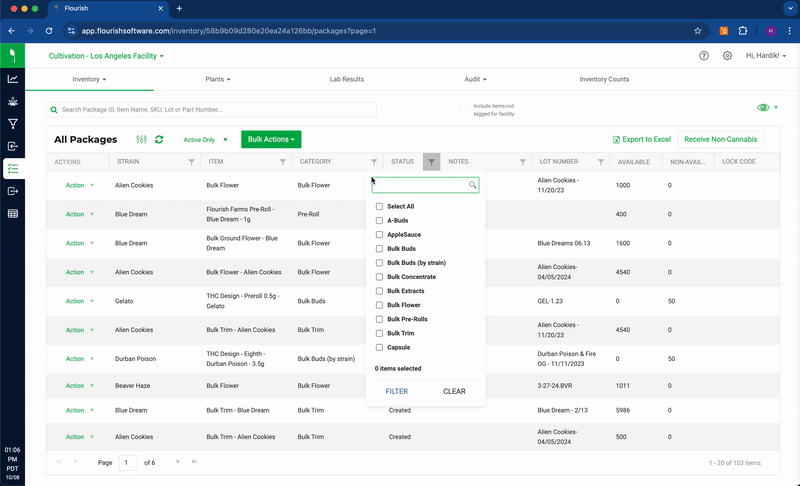Click CLEAR in the filter popup
The width and height of the screenshot is (800, 486).
(x=454, y=391)
